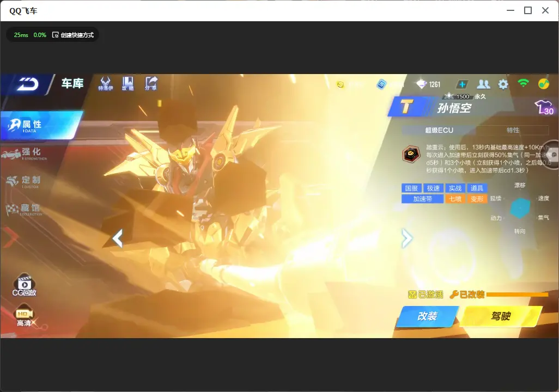Click the 道具 tag
This screenshot has height=392, width=559.
[477, 188]
